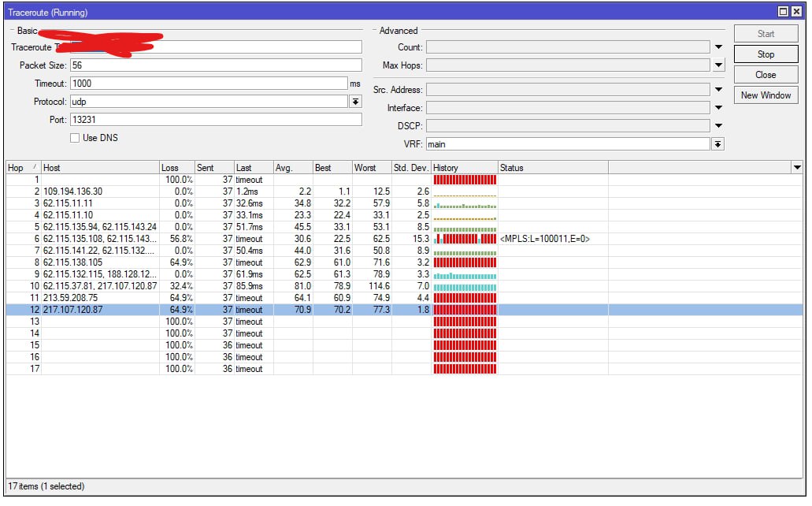Click the 56.8% loss value
Screen dimensions: 812x506
(181, 239)
